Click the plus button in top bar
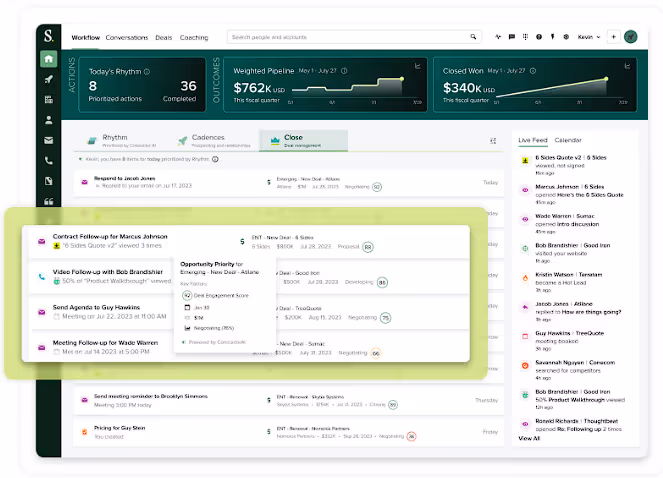The image size is (663, 478). coord(613,37)
